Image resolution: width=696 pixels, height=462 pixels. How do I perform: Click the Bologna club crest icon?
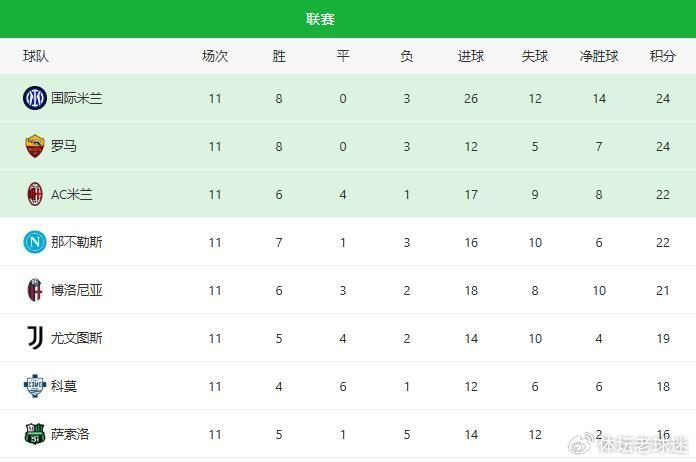[x=35, y=290]
